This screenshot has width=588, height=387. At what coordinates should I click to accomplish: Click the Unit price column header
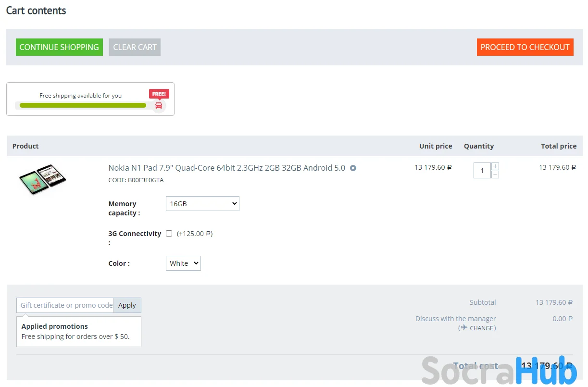click(436, 146)
